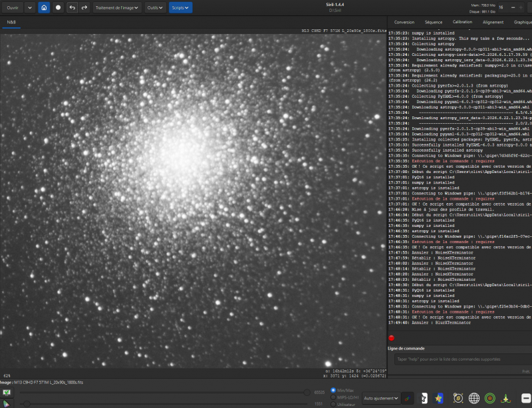Click the RGB channel link chain icon
The image size is (532, 408).
(x=408, y=398)
